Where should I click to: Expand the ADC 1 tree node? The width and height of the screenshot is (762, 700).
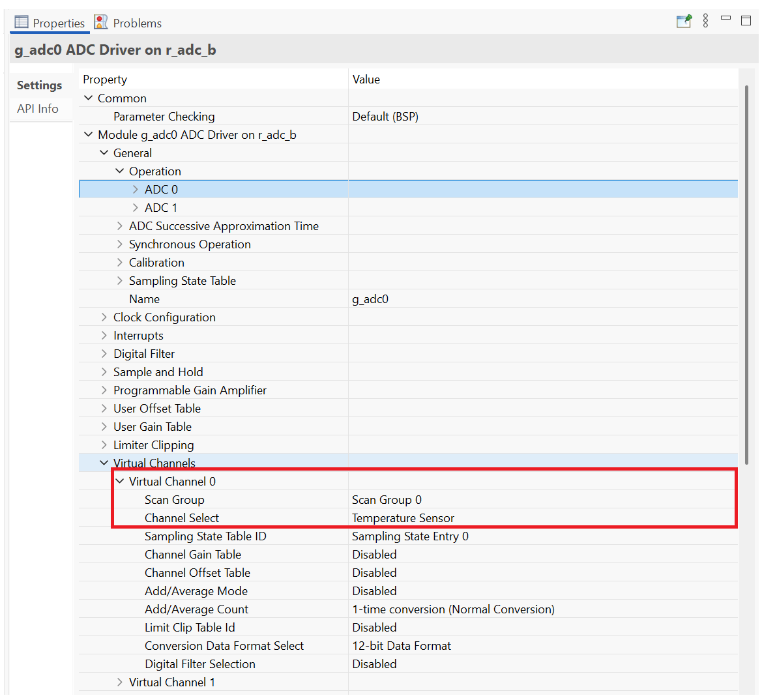click(136, 208)
